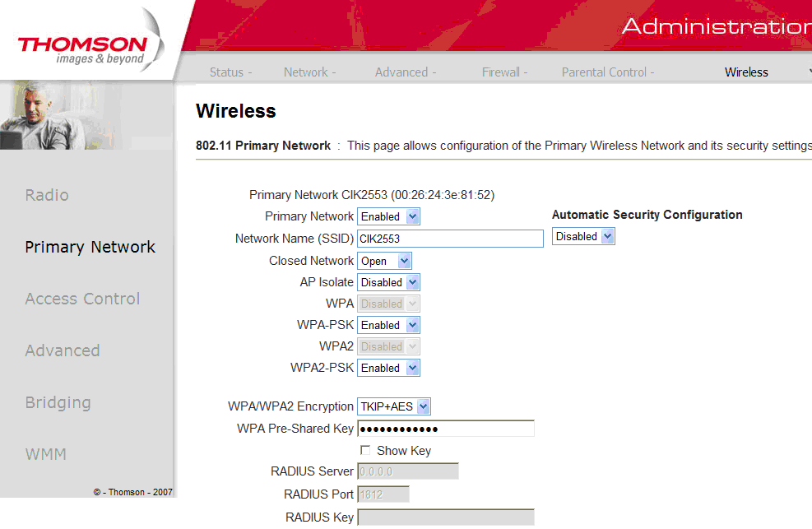The width and height of the screenshot is (812, 529).
Task: Open the AP Isolate dropdown
Action: pyautogui.click(x=388, y=282)
